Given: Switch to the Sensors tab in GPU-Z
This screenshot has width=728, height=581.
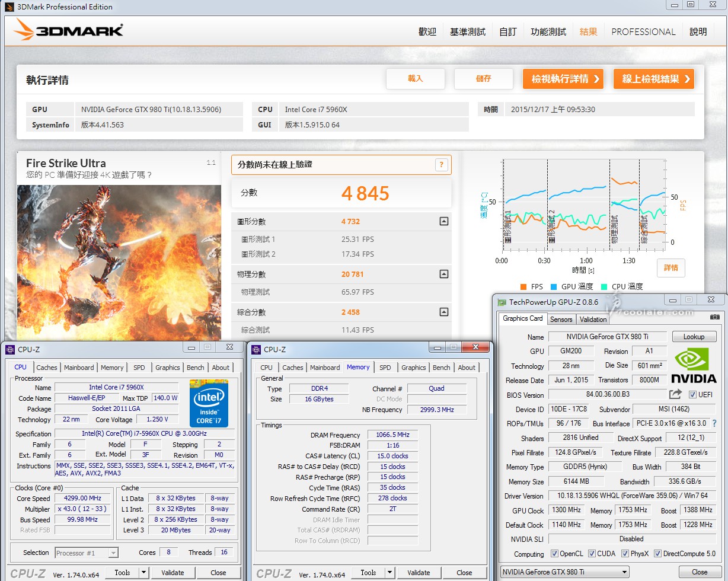Looking at the screenshot, I should 561,319.
